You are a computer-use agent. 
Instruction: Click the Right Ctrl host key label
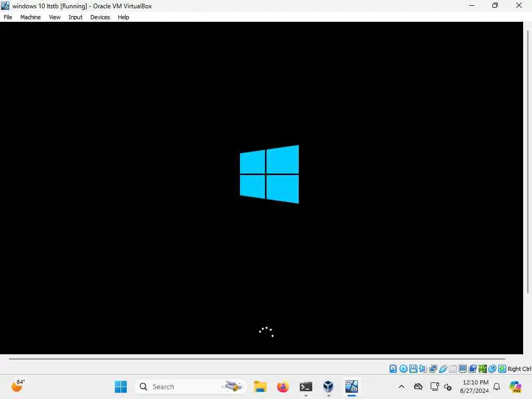point(519,369)
